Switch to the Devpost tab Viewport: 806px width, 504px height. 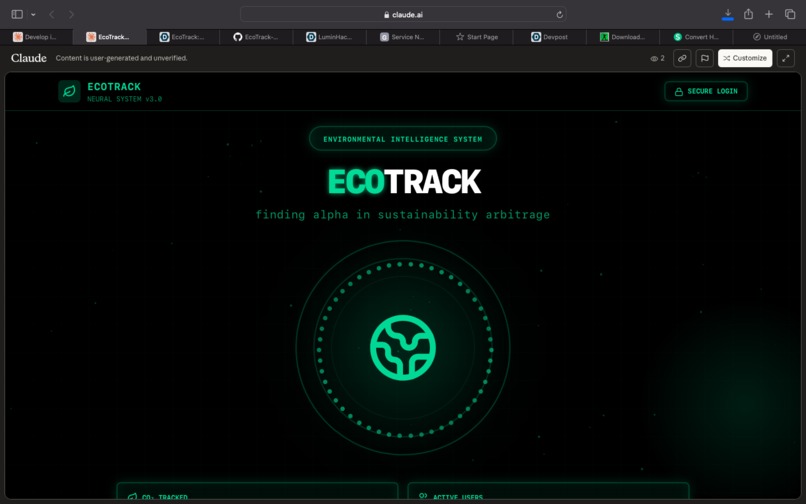pyautogui.click(x=550, y=37)
